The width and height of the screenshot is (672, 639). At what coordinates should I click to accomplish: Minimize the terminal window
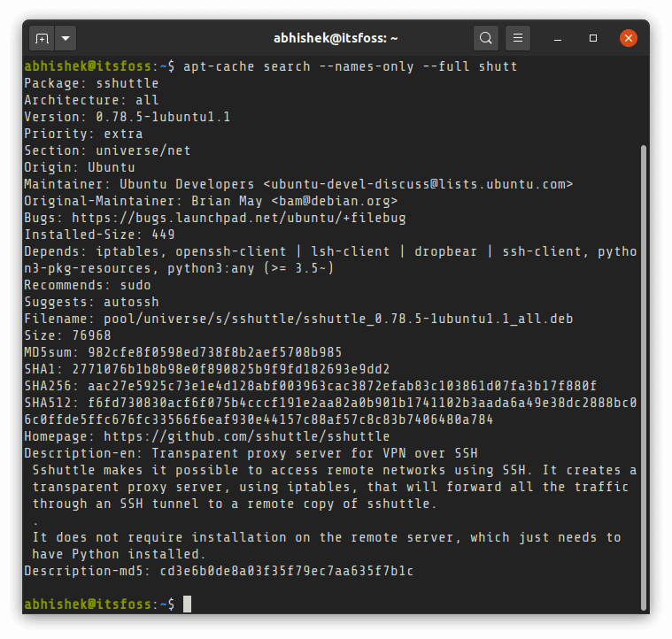[559, 39]
